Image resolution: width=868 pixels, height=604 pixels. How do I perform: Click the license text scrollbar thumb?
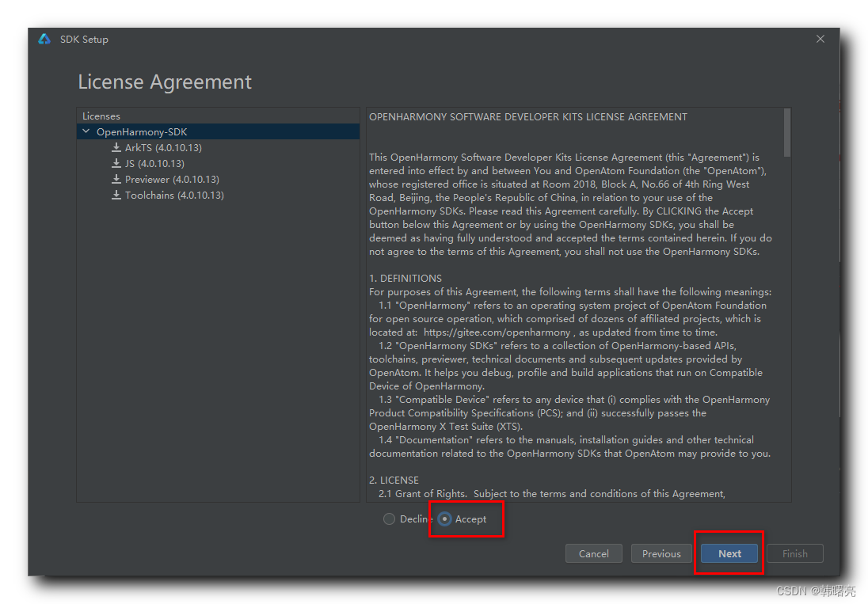click(786, 132)
